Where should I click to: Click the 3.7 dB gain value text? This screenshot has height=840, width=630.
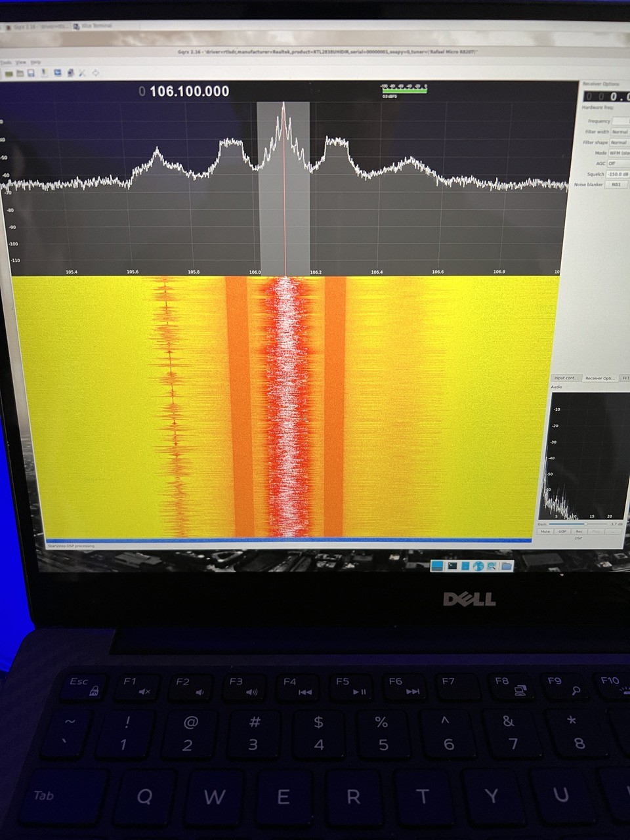tap(617, 524)
